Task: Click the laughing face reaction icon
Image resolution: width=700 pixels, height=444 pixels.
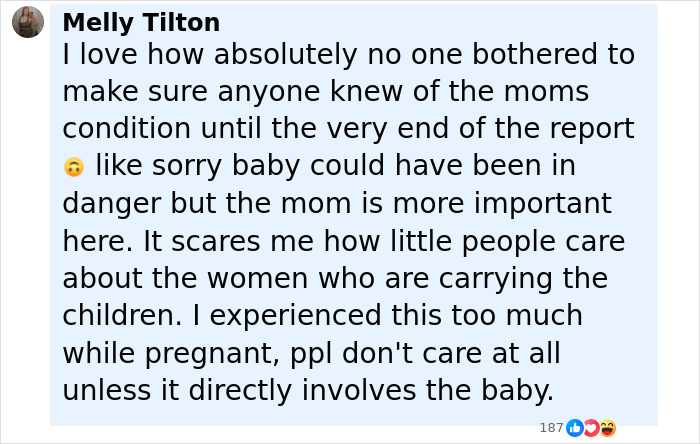Action: (x=608, y=428)
